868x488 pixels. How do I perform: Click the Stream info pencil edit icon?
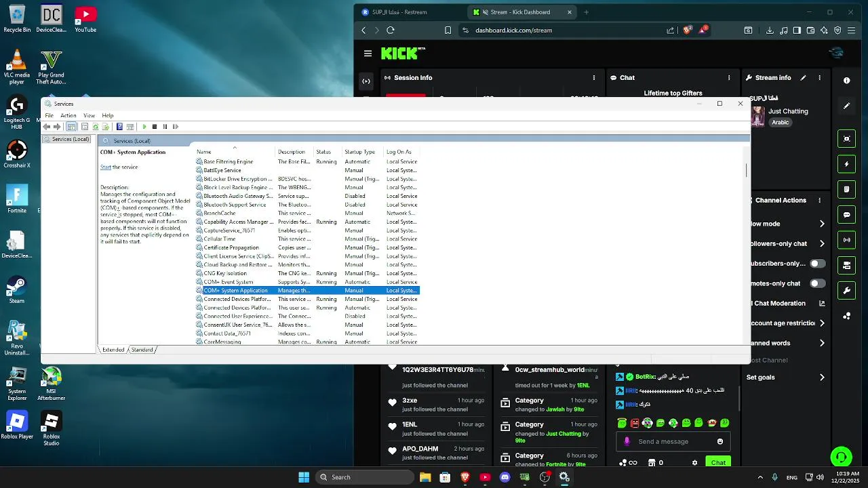tap(803, 78)
